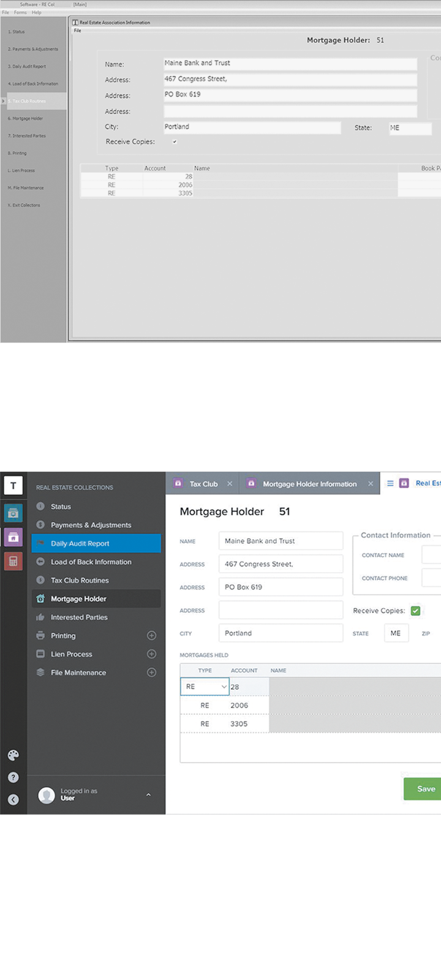441x980 pixels.
Task: Open File menu under Real Estate Association Information title
Action: pos(77,30)
